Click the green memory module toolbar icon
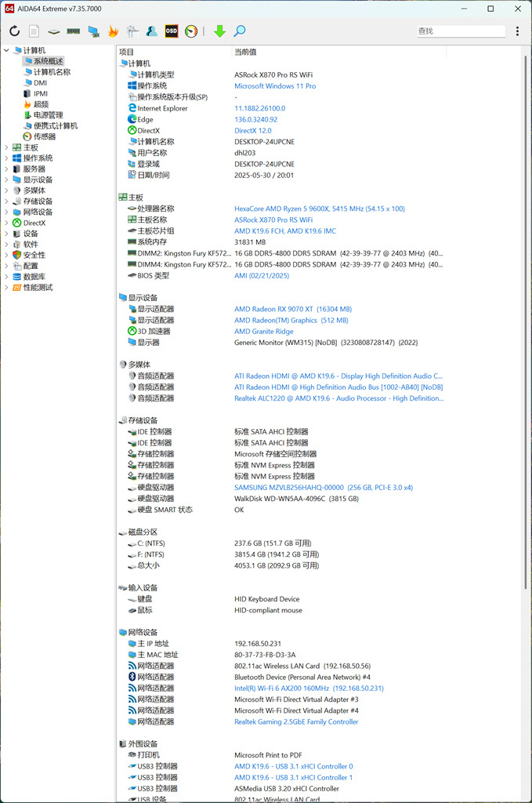532x803 pixels. tap(73, 31)
